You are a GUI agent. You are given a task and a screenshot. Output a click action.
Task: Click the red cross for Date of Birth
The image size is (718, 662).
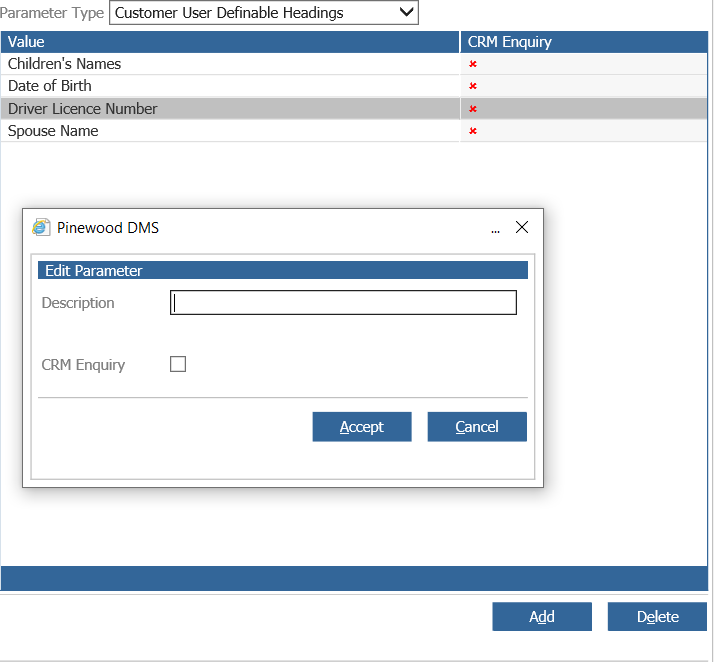(x=473, y=86)
